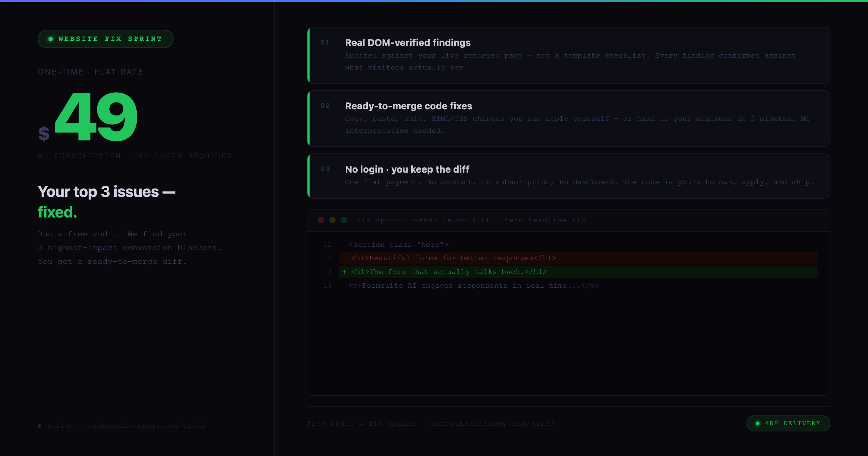Click the fix-sprint-formsuite.co.diff file title
This screenshot has height=456, width=868.
(471, 220)
